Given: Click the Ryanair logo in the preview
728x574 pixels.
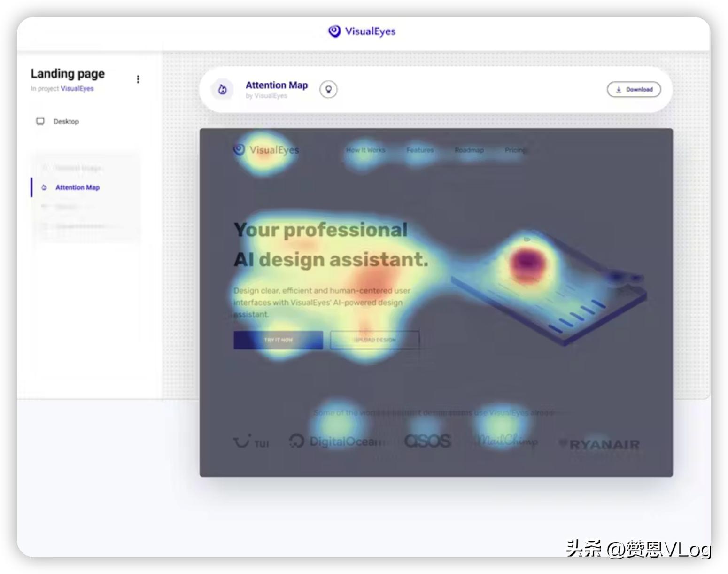Looking at the screenshot, I should (x=599, y=444).
